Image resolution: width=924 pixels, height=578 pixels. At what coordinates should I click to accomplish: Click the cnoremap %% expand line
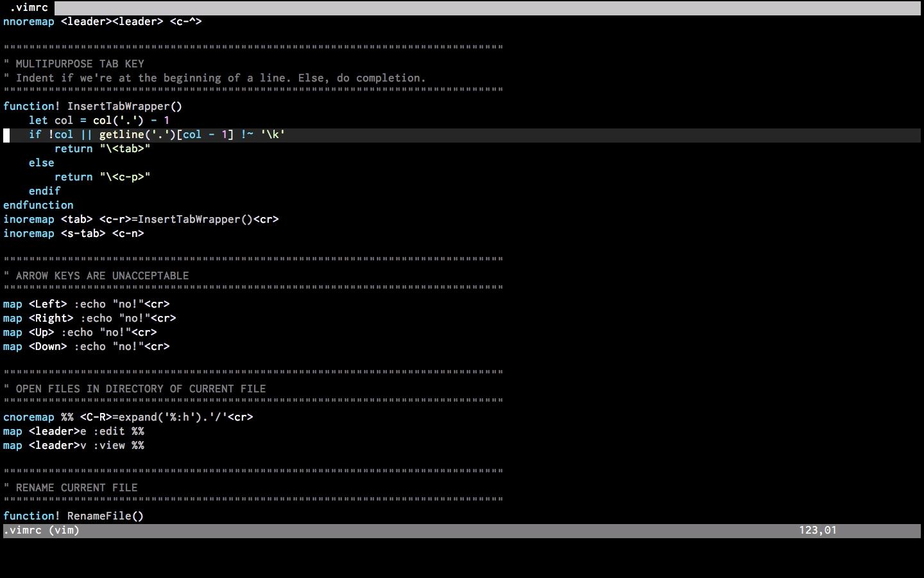click(x=128, y=417)
